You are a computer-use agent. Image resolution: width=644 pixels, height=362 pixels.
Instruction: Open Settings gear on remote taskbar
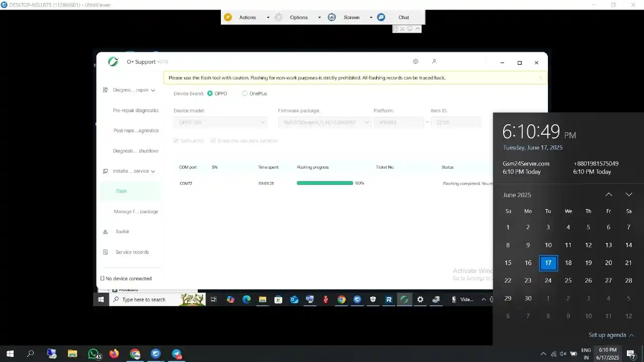tap(420, 299)
